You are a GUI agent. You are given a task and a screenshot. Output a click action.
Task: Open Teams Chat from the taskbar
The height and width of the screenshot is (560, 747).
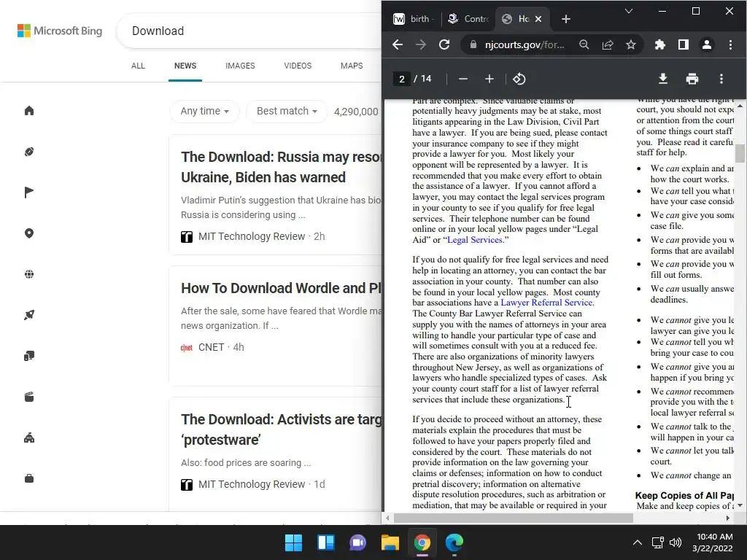coord(357,542)
